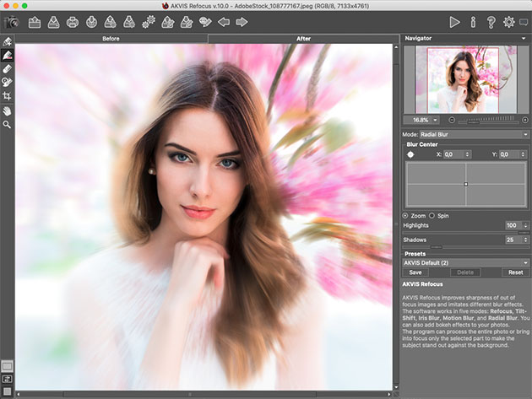532x399 pixels.
Task: Open the Mode dropdown showing Radial Blur
Action: click(474, 134)
